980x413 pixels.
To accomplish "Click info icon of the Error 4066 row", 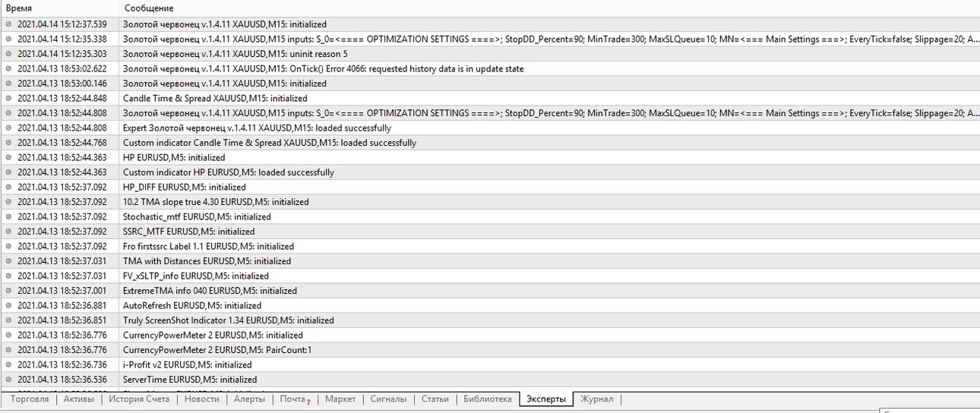I will pyautogui.click(x=8, y=68).
